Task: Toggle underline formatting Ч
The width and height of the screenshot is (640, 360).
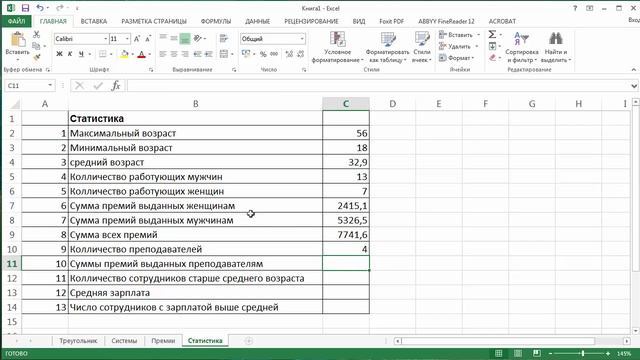Action: [81, 54]
